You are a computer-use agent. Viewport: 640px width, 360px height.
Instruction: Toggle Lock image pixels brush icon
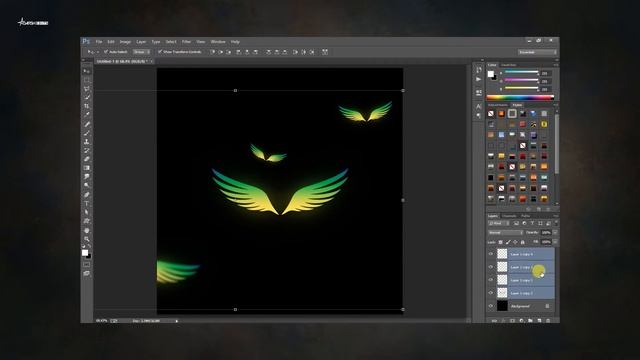click(x=508, y=242)
